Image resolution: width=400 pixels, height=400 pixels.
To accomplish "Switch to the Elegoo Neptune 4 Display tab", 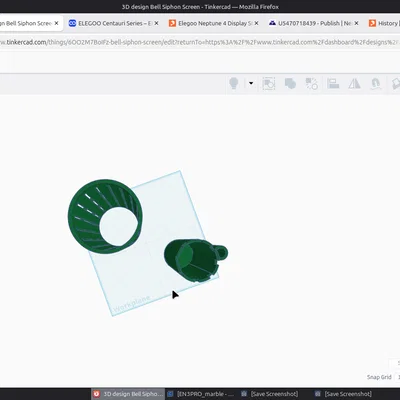I will 214,23.
